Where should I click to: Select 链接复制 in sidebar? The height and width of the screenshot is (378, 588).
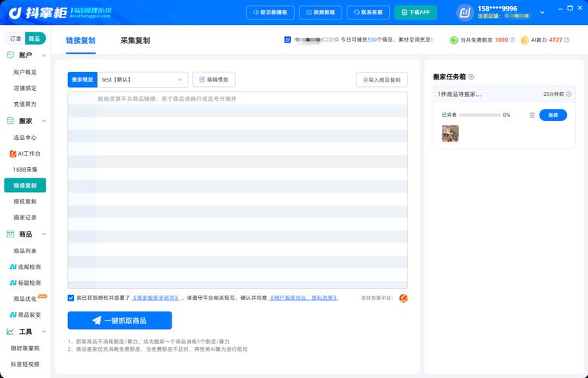pyautogui.click(x=25, y=185)
